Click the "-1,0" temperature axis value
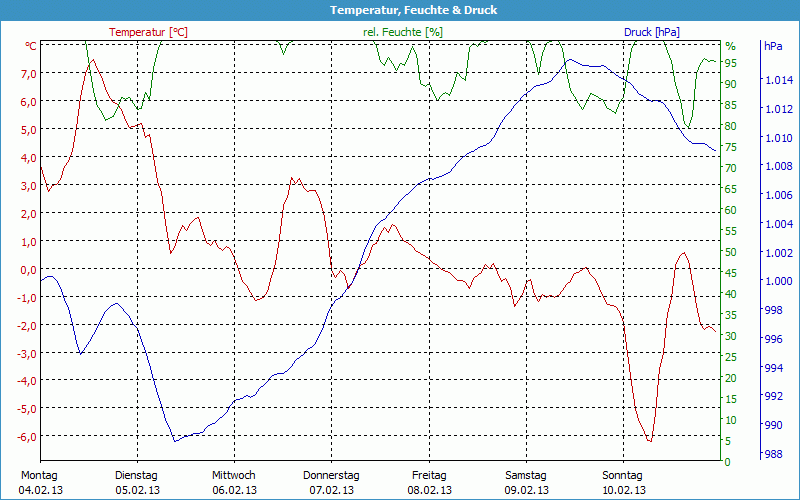The width and height of the screenshot is (800, 500). tap(27, 297)
